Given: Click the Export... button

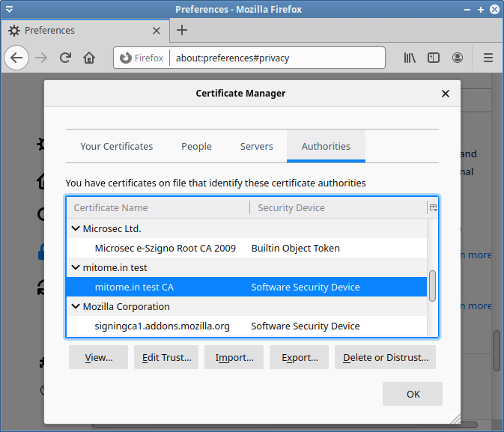Looking at the screenshot, I should (x=300, y=357).
